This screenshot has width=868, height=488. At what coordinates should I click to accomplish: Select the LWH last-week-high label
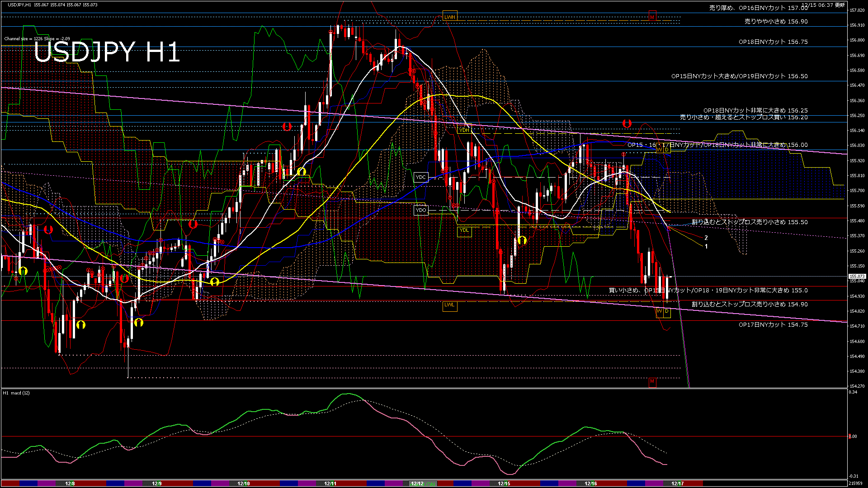450,16
